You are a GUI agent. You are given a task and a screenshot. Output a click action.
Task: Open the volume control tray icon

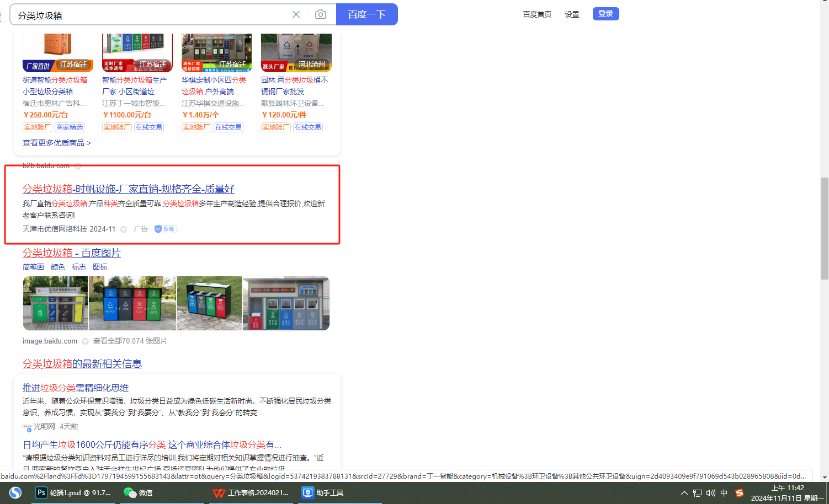[710, 492]
